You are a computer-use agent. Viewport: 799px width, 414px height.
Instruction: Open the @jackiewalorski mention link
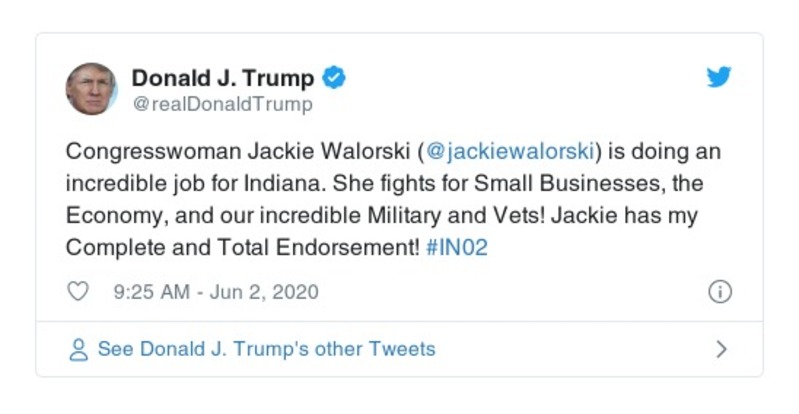511,152
